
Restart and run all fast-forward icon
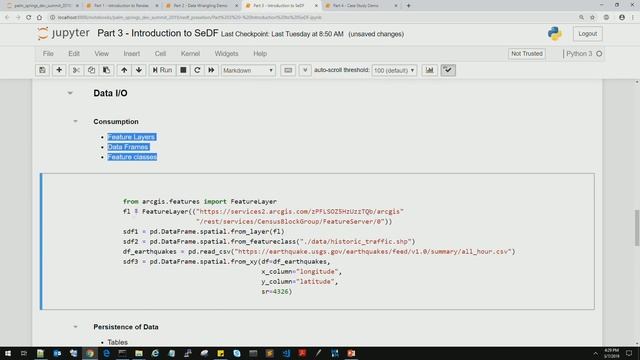coord(211,70)
